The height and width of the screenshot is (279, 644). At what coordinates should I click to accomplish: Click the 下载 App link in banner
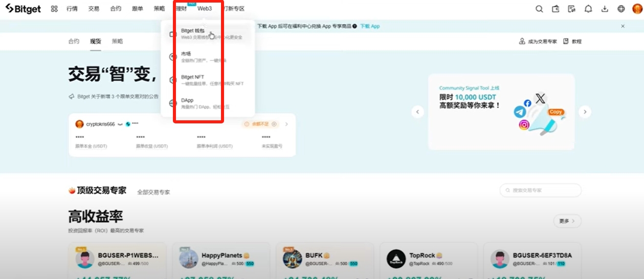tap(370, 26)
